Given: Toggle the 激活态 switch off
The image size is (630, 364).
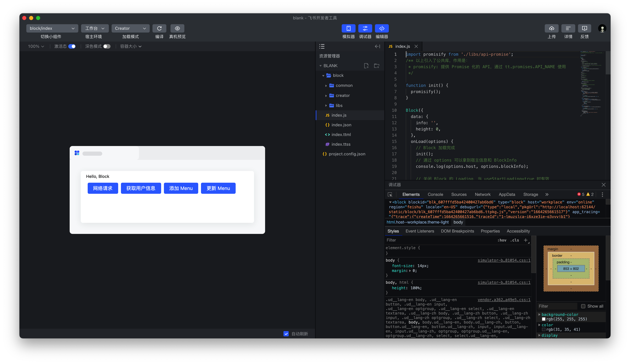Looking at the screenshot, I should pos(72,46).
